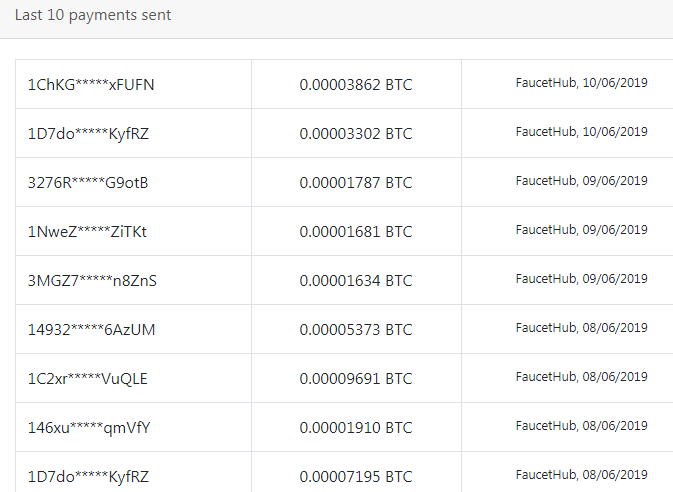The image size is (673, 492).
Task: Click FaucetHub date for 1ChKG*****xFUFN payment
Action: [x=581, y=83]
